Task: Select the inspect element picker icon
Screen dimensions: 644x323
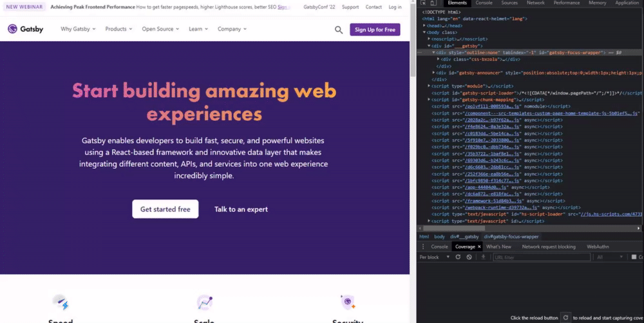Action: click(x=424, y=3)
